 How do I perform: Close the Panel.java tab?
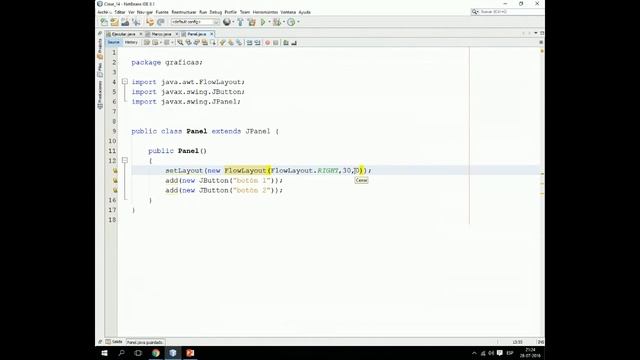tap(211, 34)
